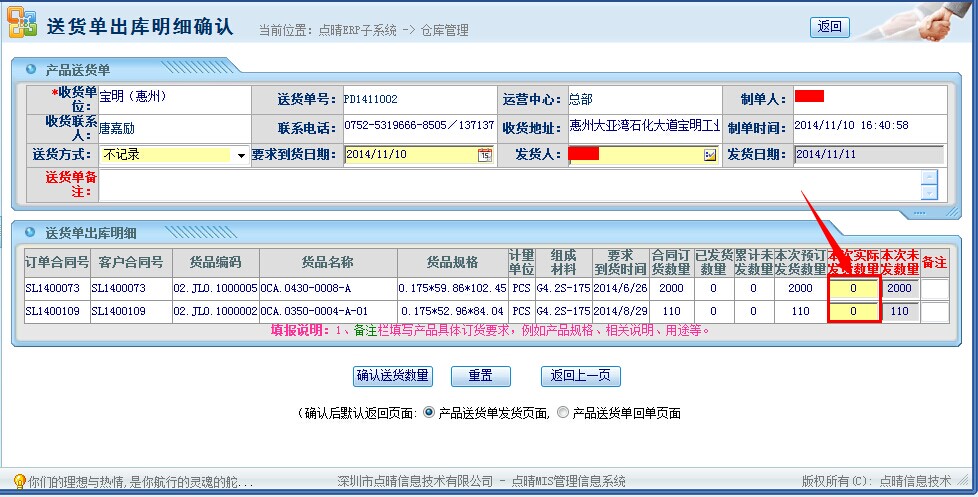Click the 送货单出库明细 panel header icon

[29, 232]
